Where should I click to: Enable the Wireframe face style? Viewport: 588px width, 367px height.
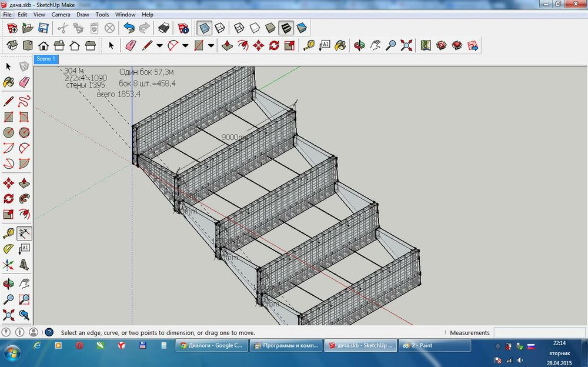pos(239,28)
